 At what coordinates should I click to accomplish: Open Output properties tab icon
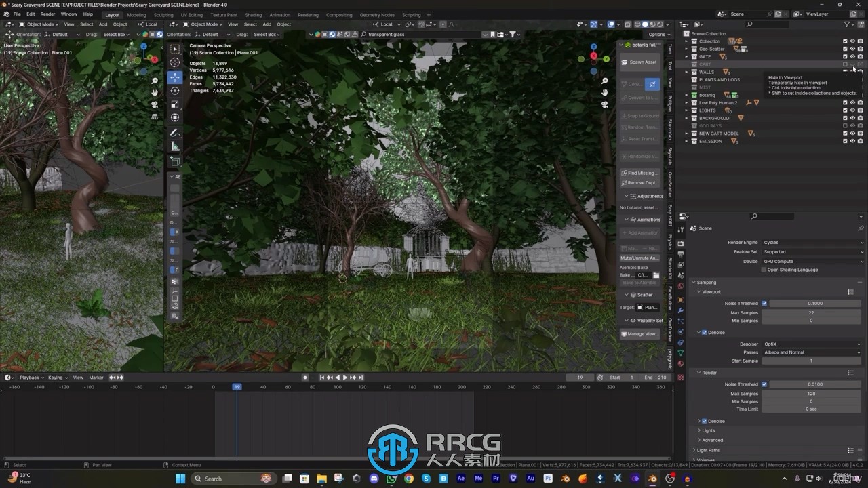click(x=681, y=254)
